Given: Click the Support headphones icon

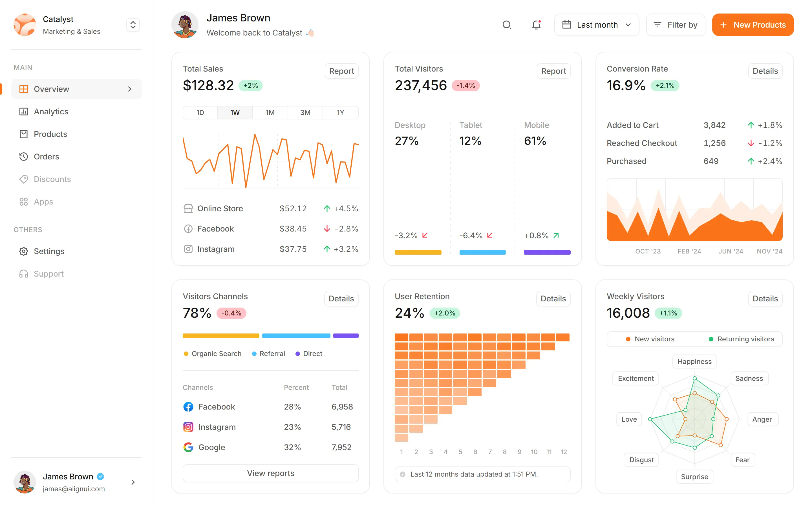Looking at the screenshot, I should (x=23, y=273).
